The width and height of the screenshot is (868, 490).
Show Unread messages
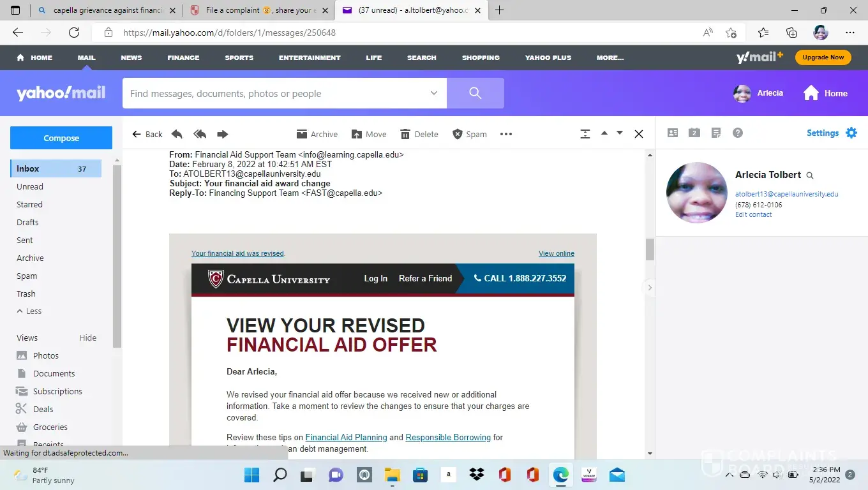click(x=30, y=186)
